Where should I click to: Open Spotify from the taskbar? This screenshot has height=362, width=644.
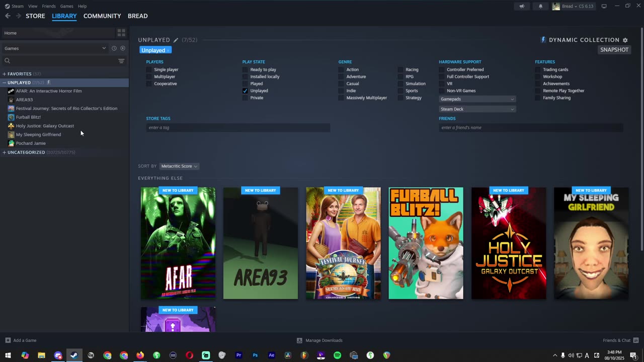[337, 355]
